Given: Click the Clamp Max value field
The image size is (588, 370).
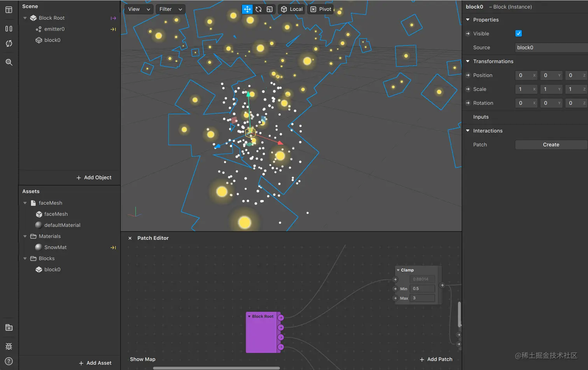Looking at the screenshot, I should point(422,298).
